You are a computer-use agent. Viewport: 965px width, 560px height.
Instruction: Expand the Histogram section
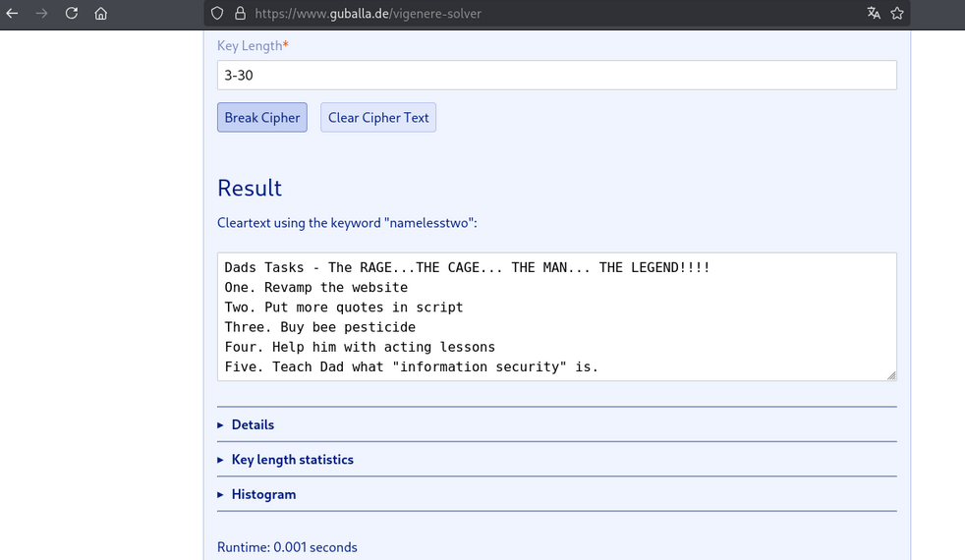(x=263, y=494)
